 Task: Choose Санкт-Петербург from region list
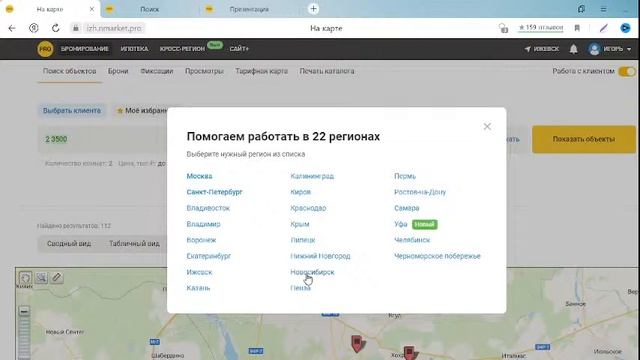(x=214, y=192)
